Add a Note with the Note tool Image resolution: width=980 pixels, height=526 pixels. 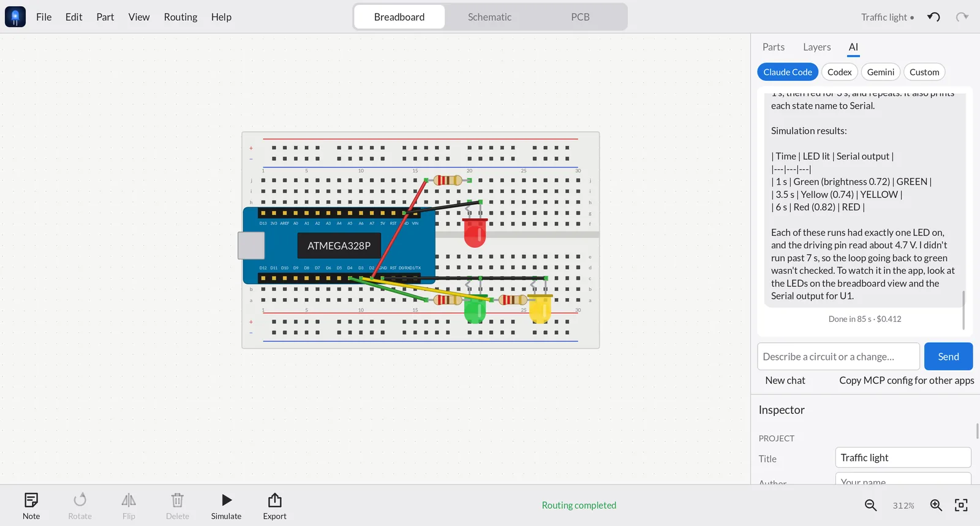point(31,506)
